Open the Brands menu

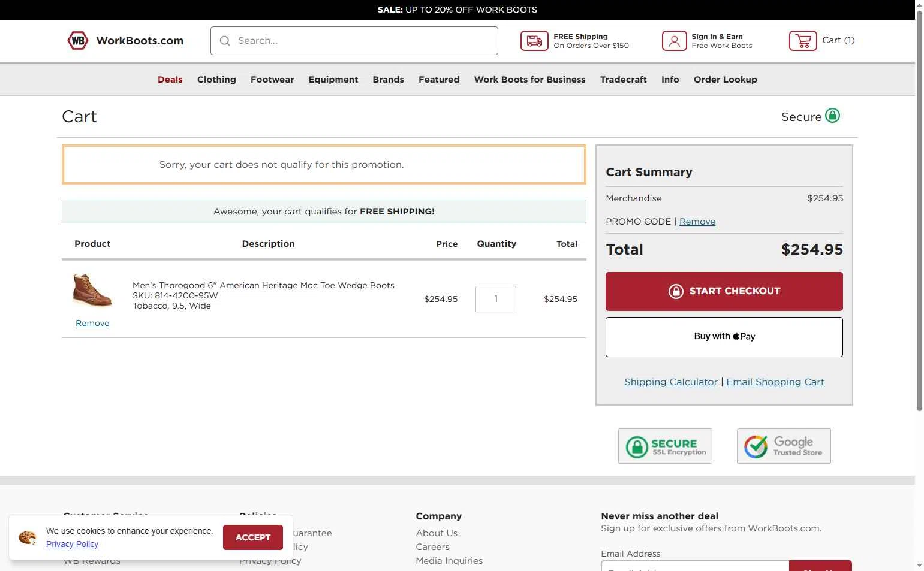(389, 80)
